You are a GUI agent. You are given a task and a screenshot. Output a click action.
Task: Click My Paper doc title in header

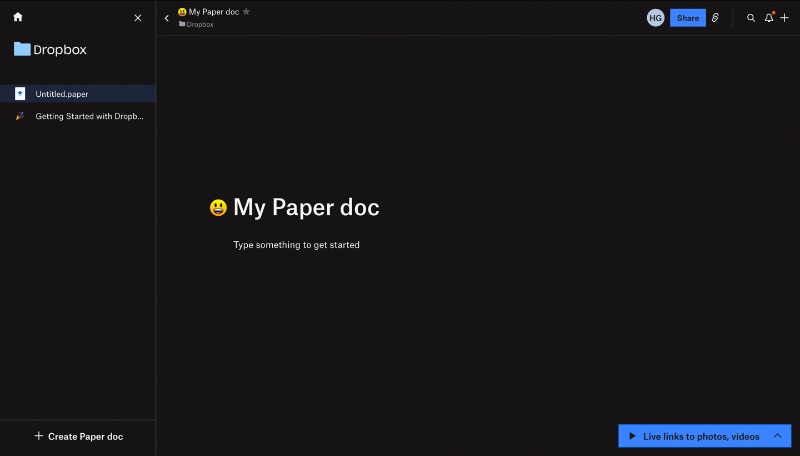pos(214,12)
